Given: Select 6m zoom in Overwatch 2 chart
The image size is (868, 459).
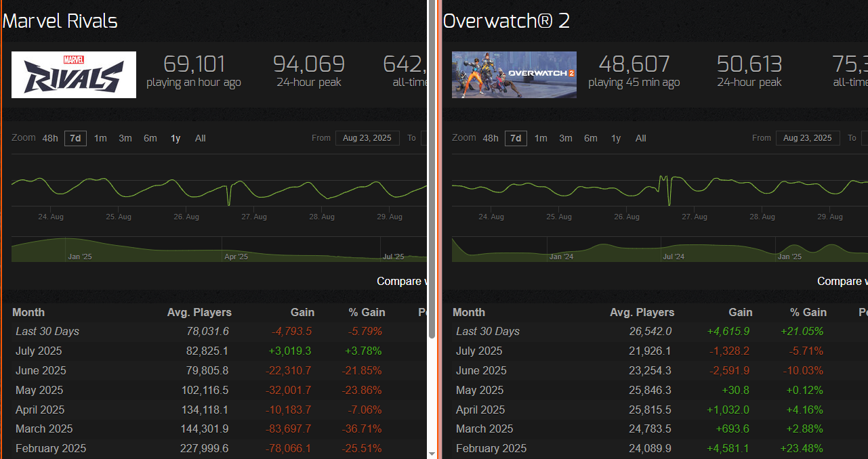Looking at the screenshot, I should (x=591, y=138).
